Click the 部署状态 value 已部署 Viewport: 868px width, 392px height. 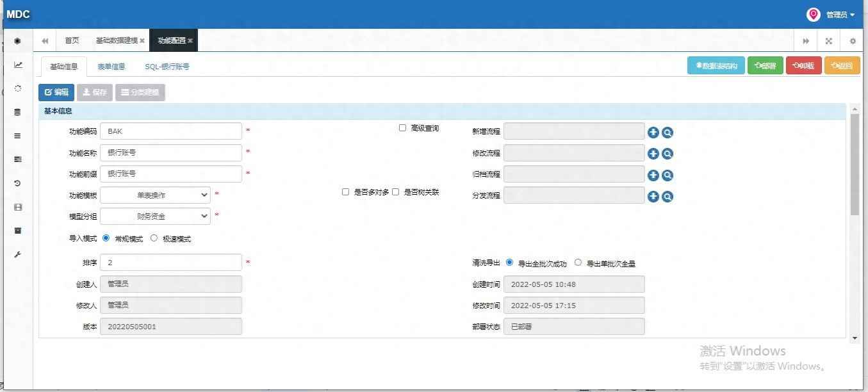pos(574,327)
